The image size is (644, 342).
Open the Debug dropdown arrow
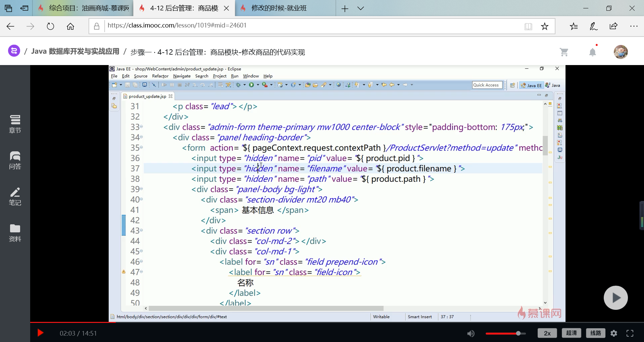(x=245, y=85)
